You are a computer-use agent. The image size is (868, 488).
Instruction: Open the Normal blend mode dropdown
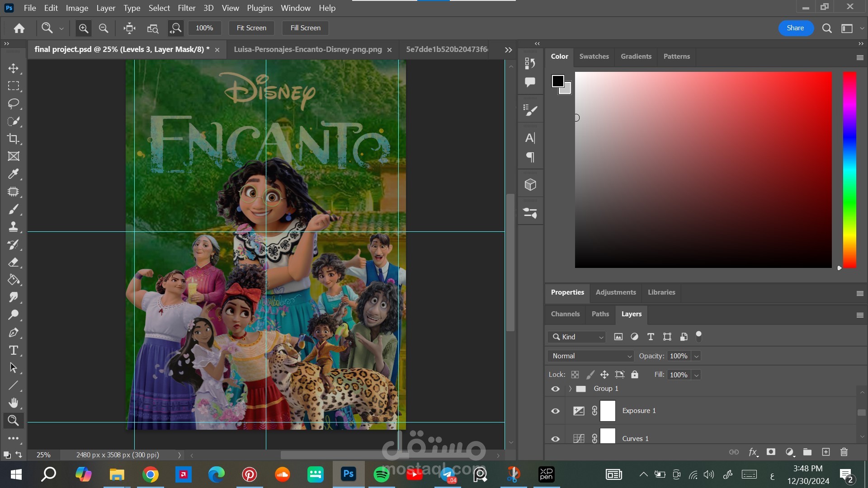tap(590, 356)
